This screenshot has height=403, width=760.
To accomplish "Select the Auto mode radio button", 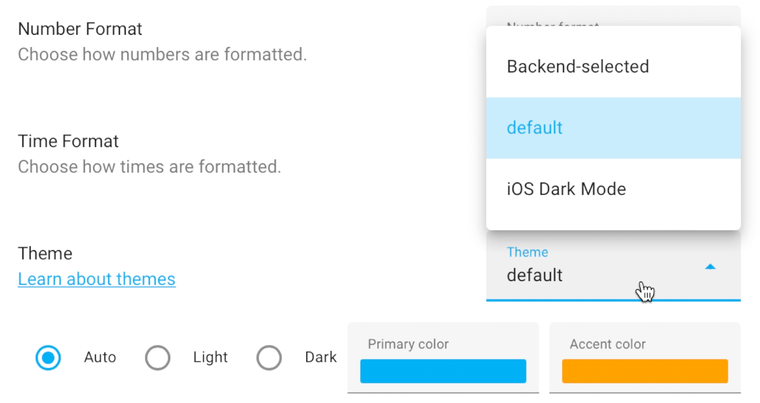I will [48, 357].
